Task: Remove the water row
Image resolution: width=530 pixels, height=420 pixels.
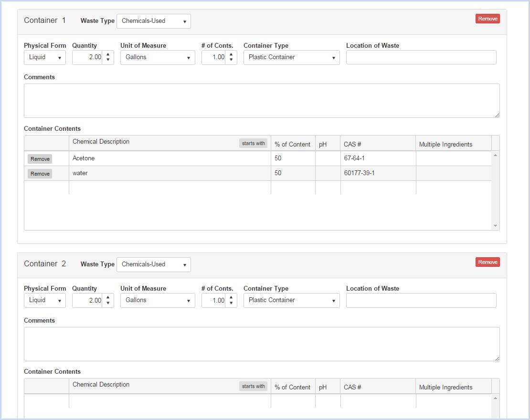Action: [40, 174]
